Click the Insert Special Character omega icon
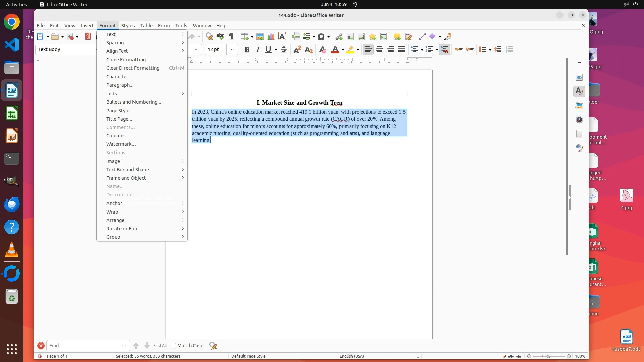This screenshot has height=362, width=644. pos(321,37)
